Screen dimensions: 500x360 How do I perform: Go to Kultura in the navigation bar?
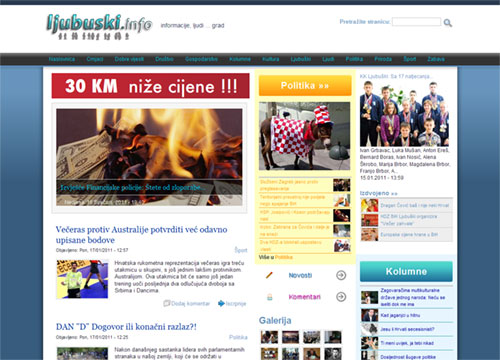(271, 59)
